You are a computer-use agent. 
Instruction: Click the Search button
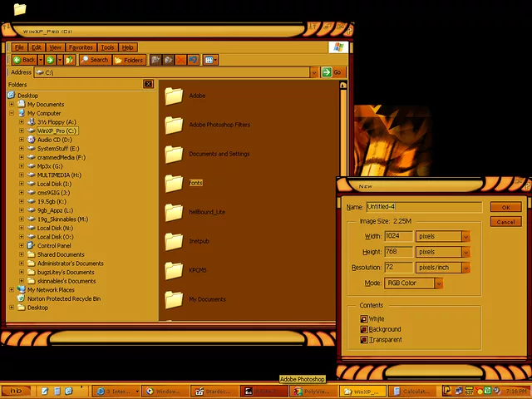pos(95,60)
